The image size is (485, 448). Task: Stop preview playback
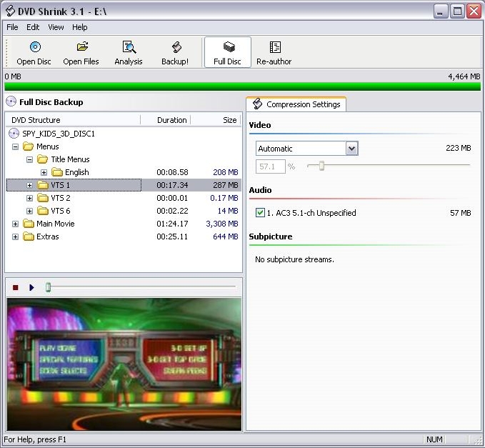(15, 288)
